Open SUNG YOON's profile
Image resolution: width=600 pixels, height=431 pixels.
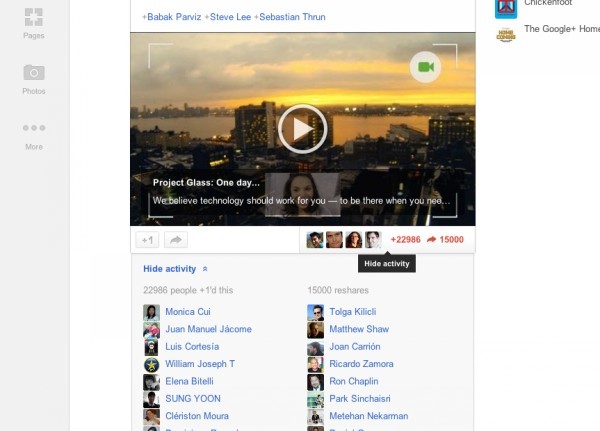193,398
